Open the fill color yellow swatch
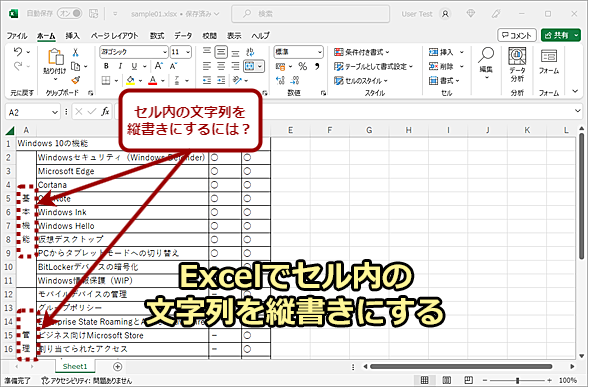 tap(131, 80)
